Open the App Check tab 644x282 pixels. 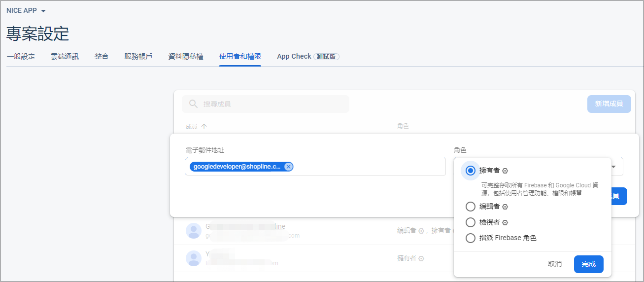(x=308, y=56)
